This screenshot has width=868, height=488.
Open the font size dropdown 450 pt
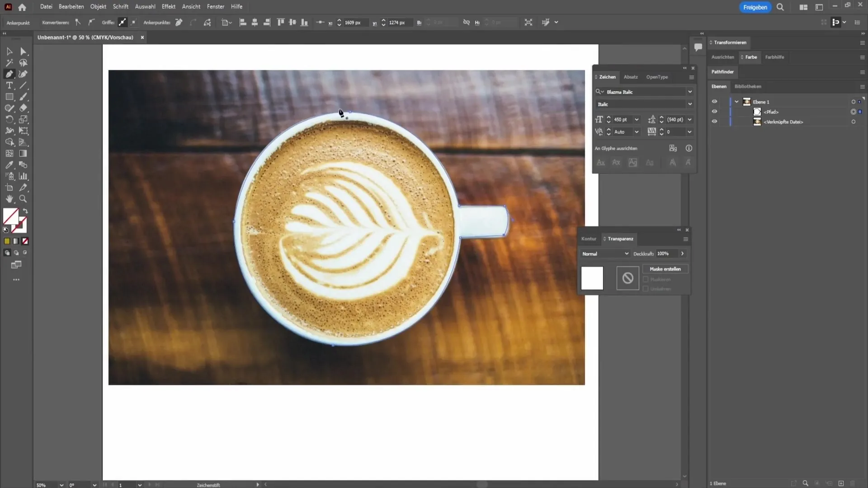click(637, 120)
